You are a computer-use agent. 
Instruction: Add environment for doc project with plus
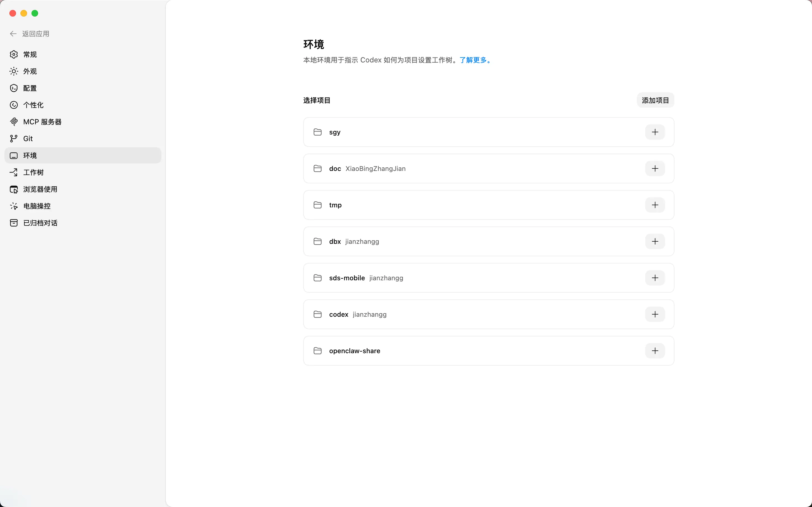pos(655,169)
